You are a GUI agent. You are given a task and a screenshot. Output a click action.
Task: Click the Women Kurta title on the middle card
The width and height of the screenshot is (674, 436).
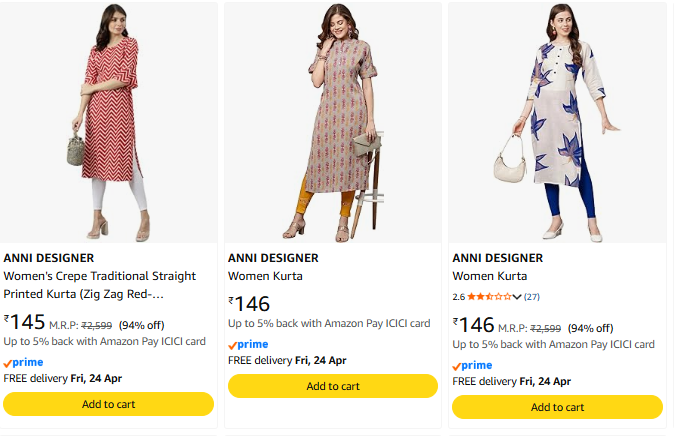click(265, 276)
